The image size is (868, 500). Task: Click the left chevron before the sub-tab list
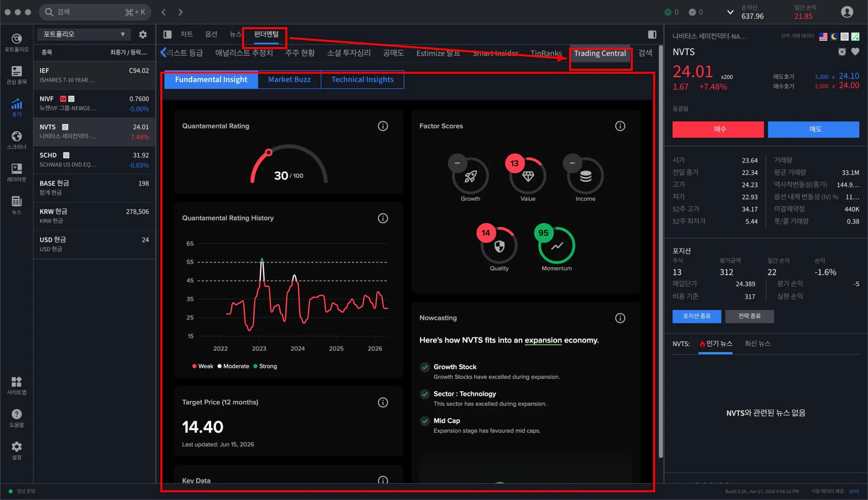(x=163, y=53)
